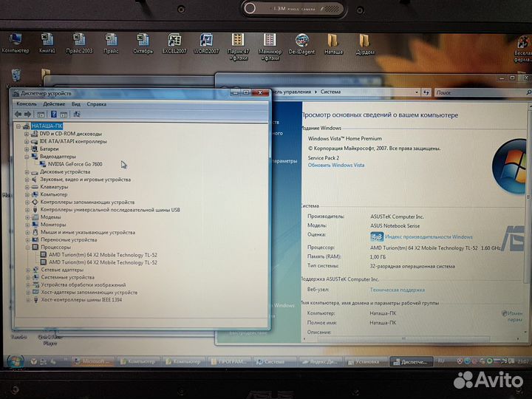
Task: Open the Действие menu
Action: coord(54,104)
